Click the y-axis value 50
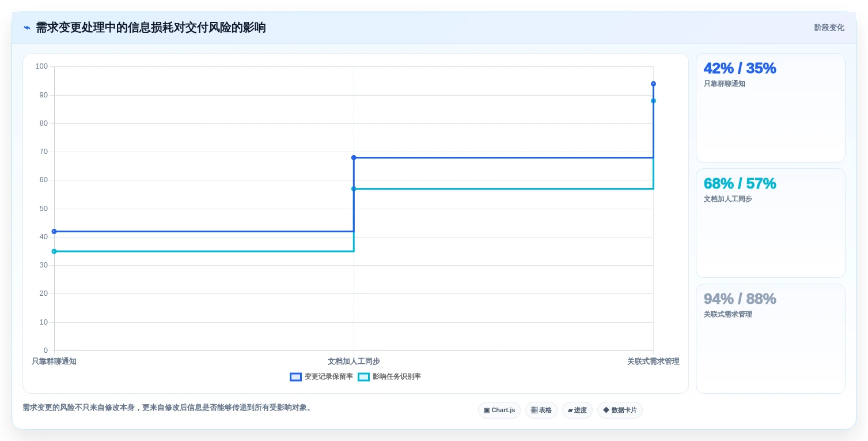Viewport: 868px width, 441px height. pyautogui.click(x=44, y=208)
